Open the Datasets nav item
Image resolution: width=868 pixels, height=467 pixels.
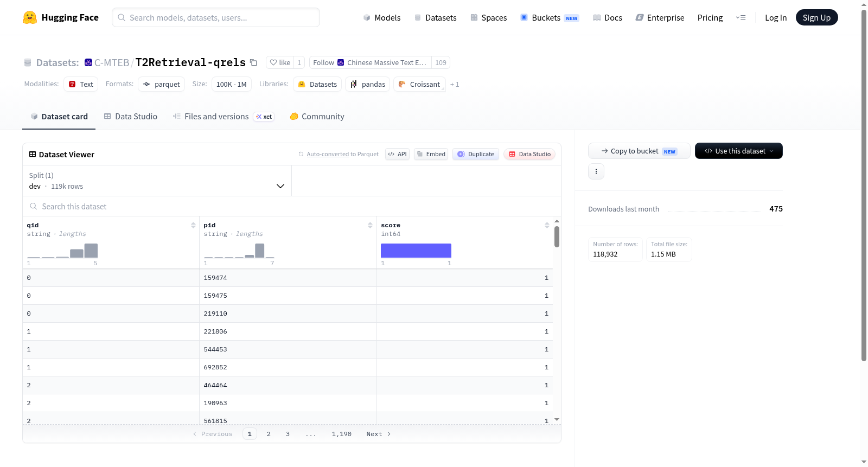pyautogui.click(x=436, y=17)
